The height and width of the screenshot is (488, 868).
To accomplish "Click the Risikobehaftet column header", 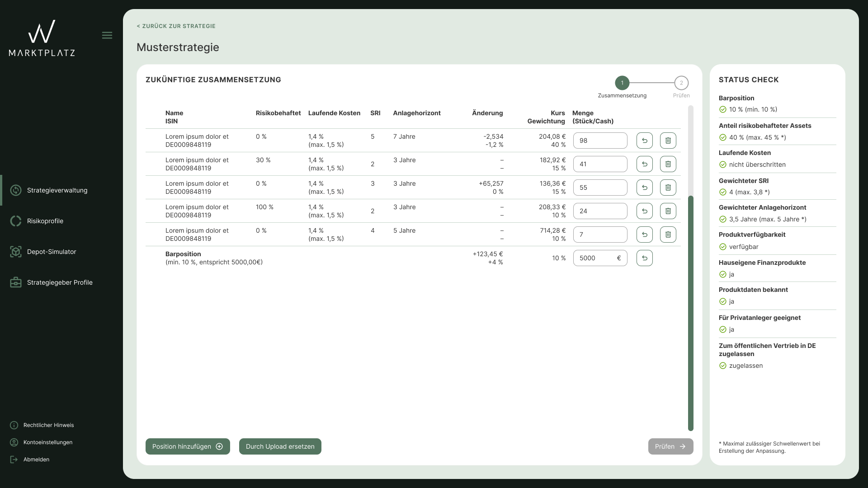I will click(278, 113).
